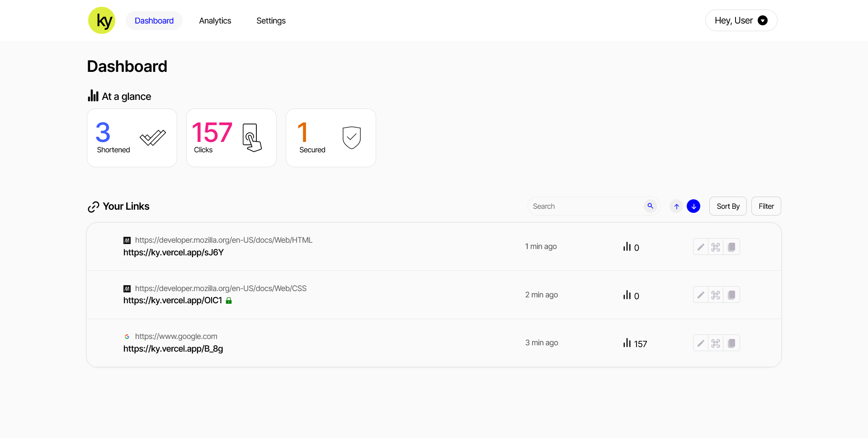
Task: Open the Filter options
Action: pos(766,206)
